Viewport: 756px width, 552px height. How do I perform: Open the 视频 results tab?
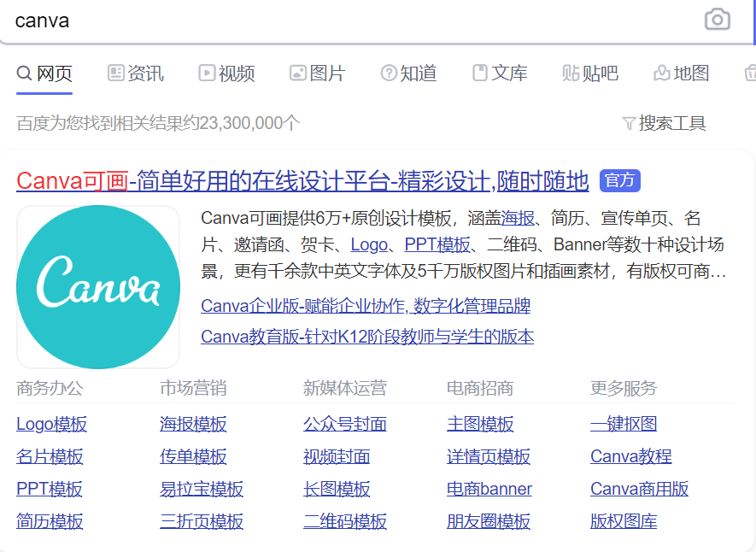pyautogui.click(x=226, y=73)
